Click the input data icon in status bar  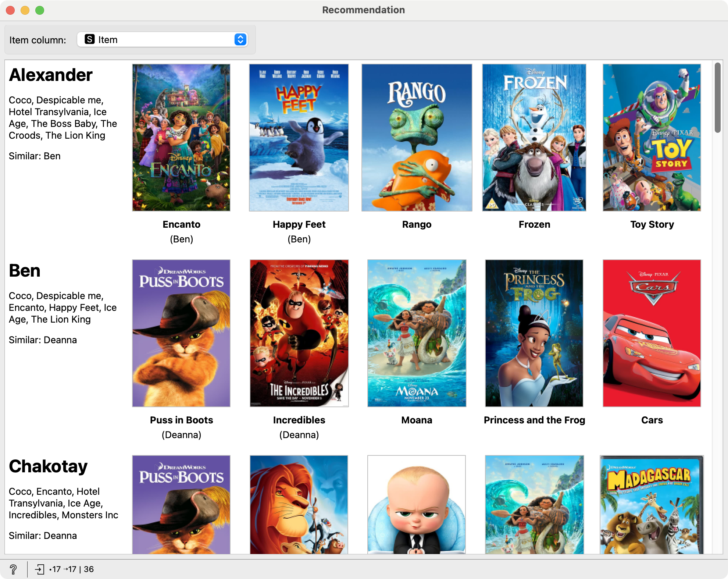coord(39,569)
